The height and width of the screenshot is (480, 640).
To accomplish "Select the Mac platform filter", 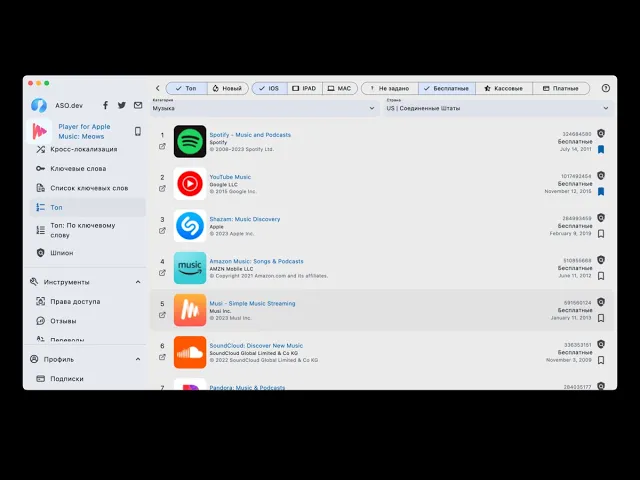I will tap(340, 88).
